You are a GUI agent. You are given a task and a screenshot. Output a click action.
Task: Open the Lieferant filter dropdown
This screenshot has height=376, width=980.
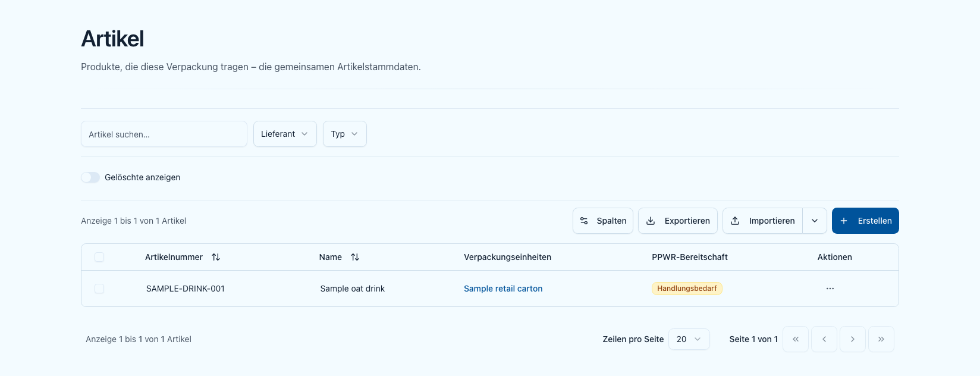[x=285, y=134]
